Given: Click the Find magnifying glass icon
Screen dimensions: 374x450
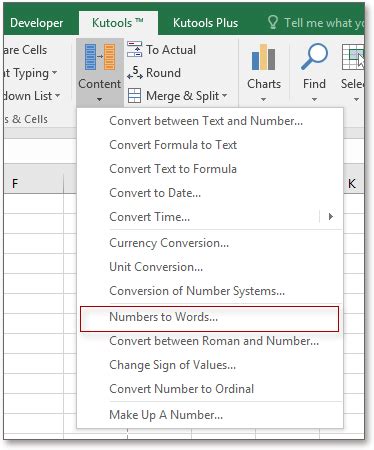Looking at the screenshot, I should point(314,56).
